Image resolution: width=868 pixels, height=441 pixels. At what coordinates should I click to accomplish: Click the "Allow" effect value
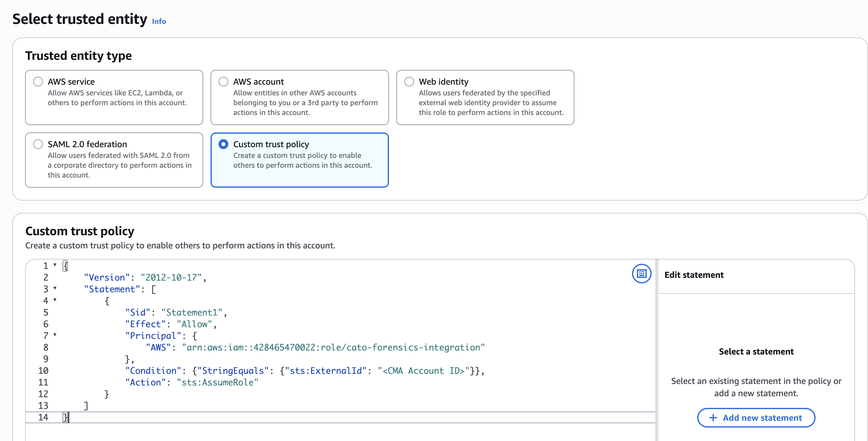[x=194, y=324]
